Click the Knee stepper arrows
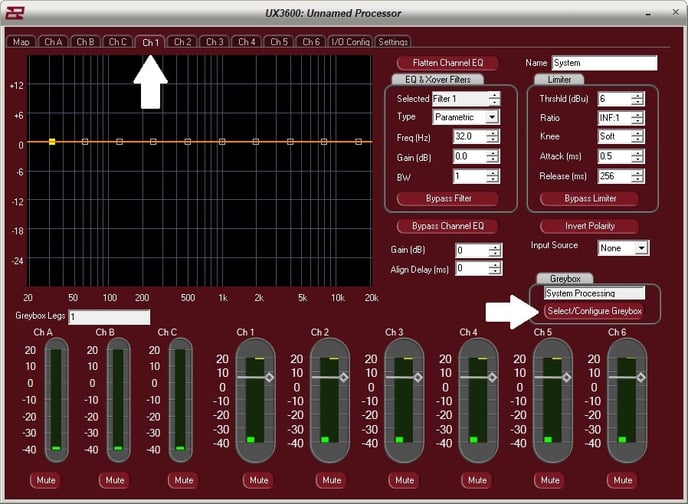The image size is (688, 504). (x=638, y=136)
